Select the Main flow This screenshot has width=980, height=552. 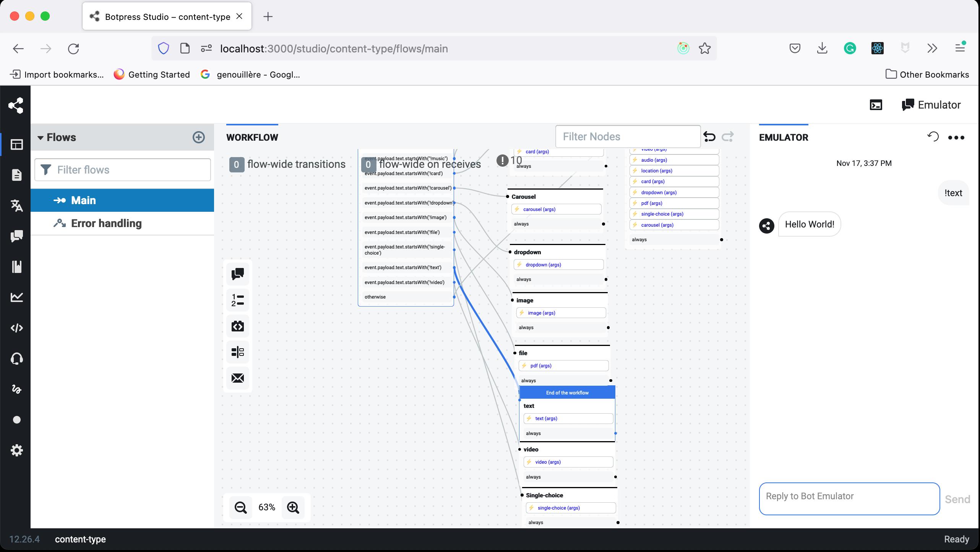pyautogui.click(x=83, y=200)
